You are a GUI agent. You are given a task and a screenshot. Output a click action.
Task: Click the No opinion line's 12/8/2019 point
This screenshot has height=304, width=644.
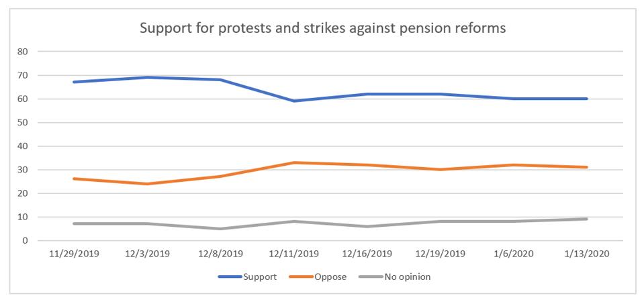pos(222,229)
